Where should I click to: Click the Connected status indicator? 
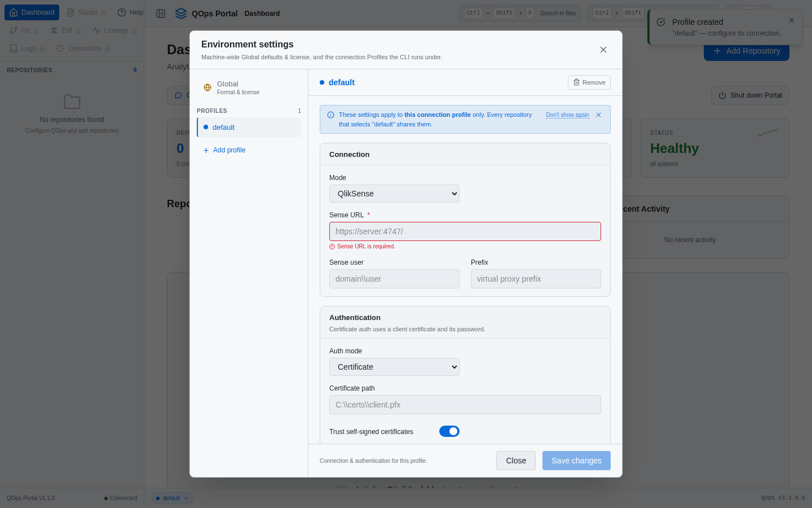pyautogui.click(x=121, y=498)
